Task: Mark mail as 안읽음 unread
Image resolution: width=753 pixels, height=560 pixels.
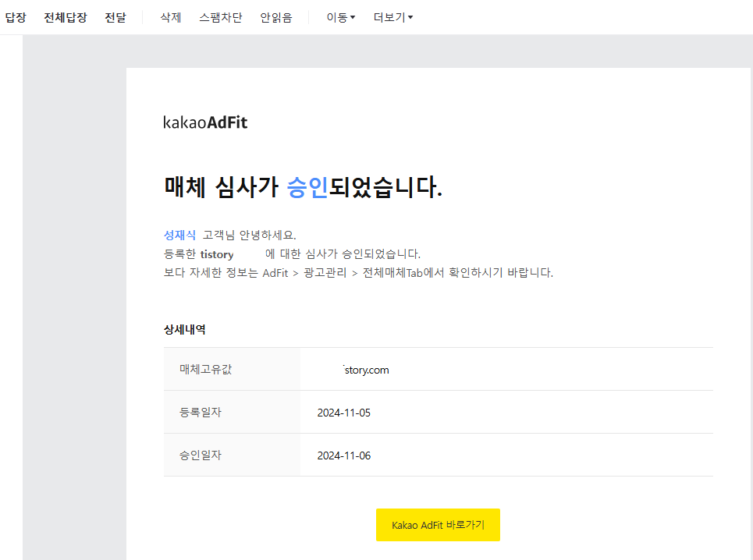Action: tap(276, 18)
